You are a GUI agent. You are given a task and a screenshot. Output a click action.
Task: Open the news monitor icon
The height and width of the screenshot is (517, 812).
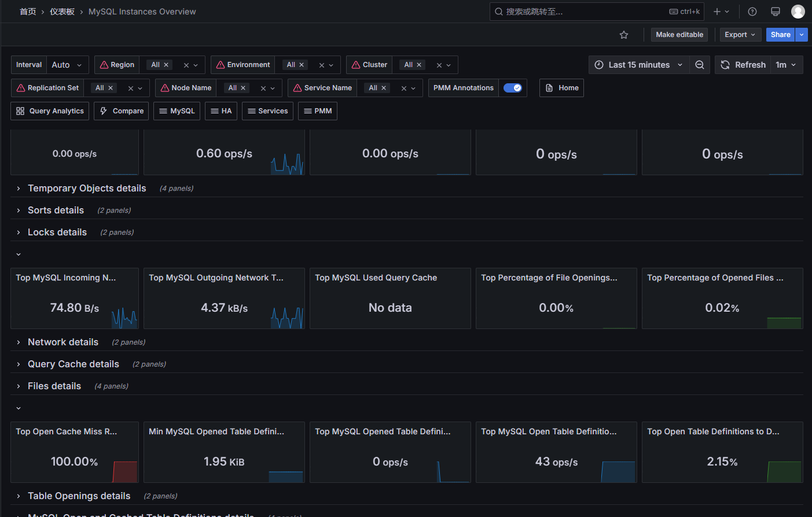(x=776, y=12)
